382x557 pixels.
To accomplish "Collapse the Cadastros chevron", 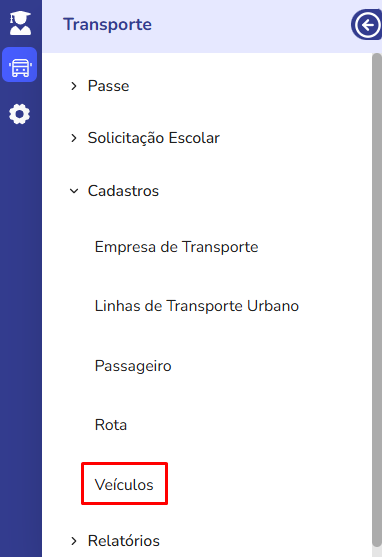I will (x=74, y=191).
